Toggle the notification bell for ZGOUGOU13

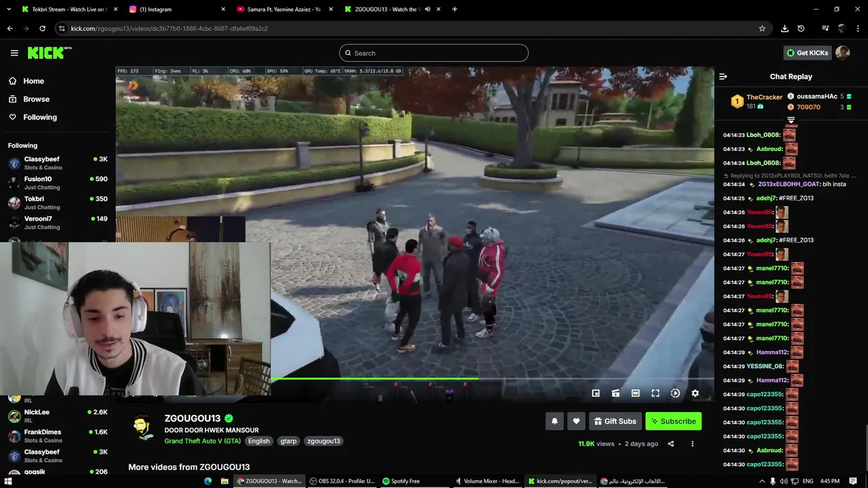point(554,421)
